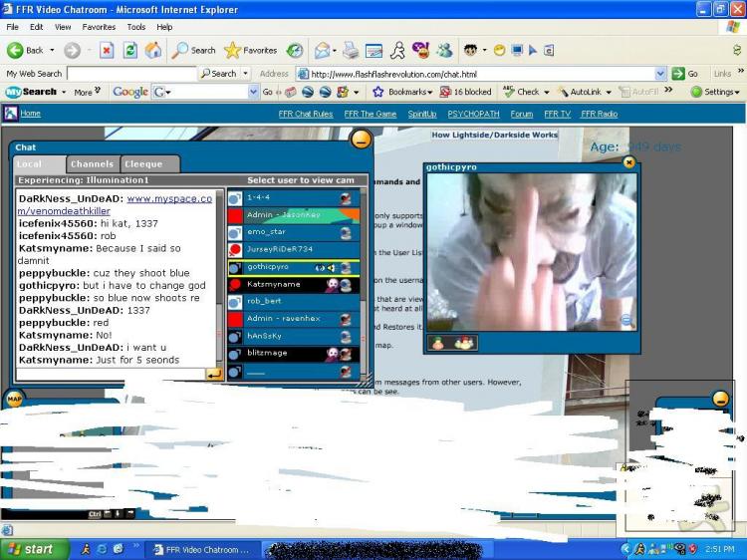
Task: Toggle the speaker icon on the gothicpyro row
Action: [331, 267]
